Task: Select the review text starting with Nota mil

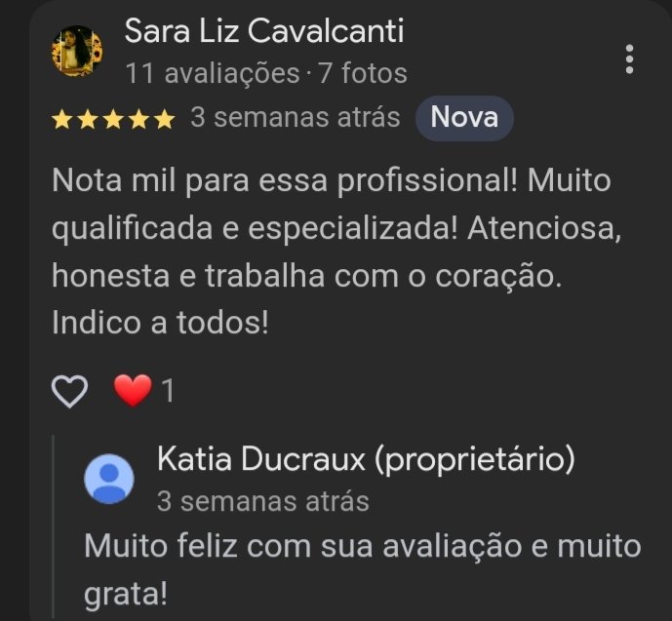Action: pyautogui.click(x=336, y=252)
